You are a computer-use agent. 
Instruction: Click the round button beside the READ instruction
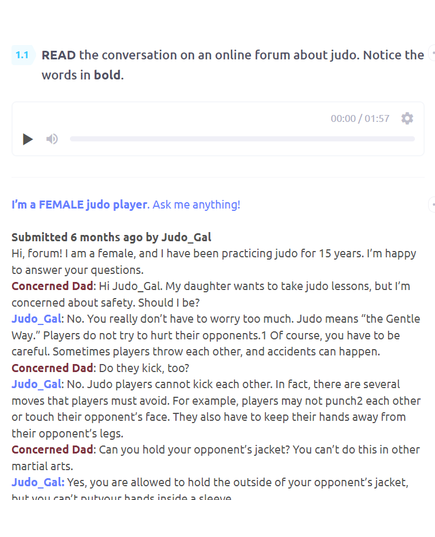pos(432,54)
